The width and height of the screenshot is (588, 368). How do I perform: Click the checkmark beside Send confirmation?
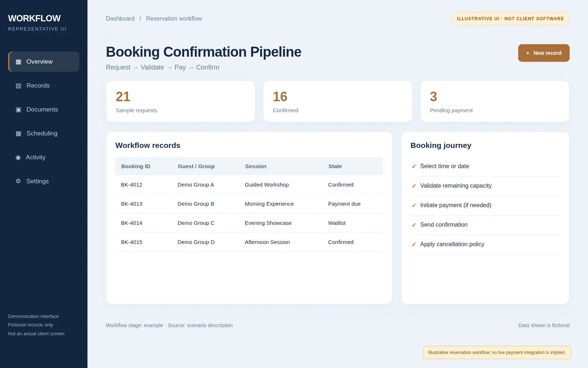[x=414, y=225]
